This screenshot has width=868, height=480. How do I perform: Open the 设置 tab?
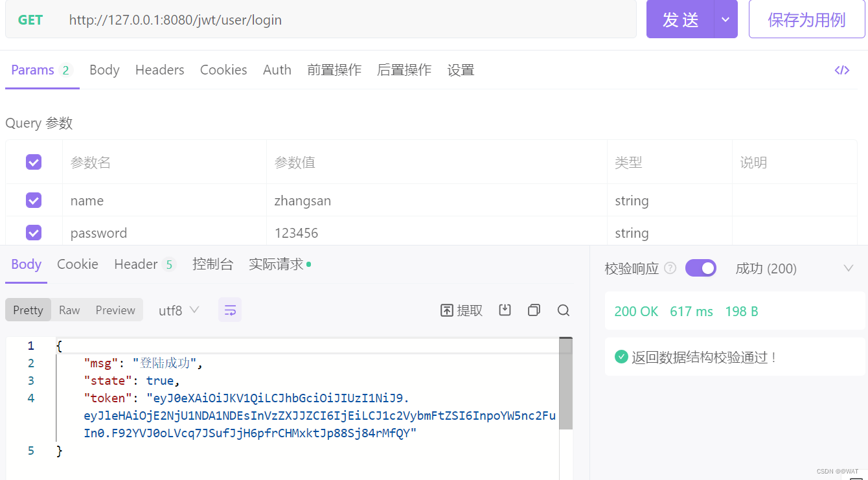(461, 70)
